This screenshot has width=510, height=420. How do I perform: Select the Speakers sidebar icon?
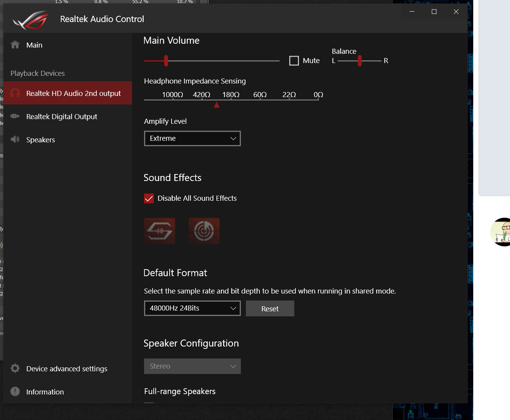pyautogui.click(x=15, y=140)
